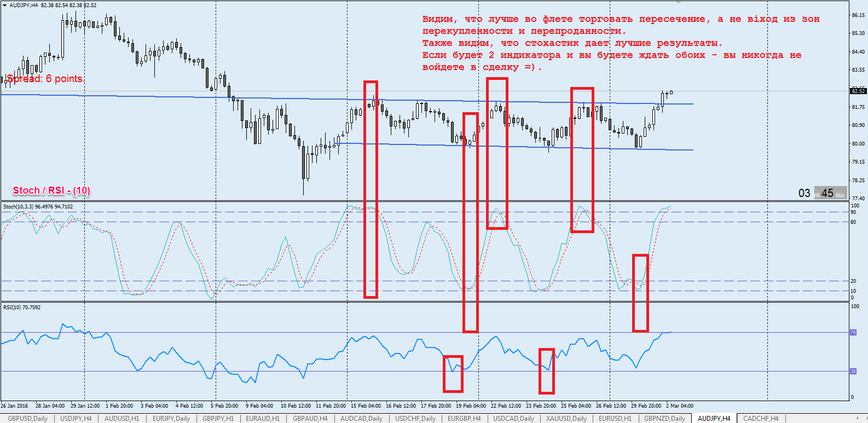Click the current price tag 82.52
This screenshot has width=868, height=423.
858,91
